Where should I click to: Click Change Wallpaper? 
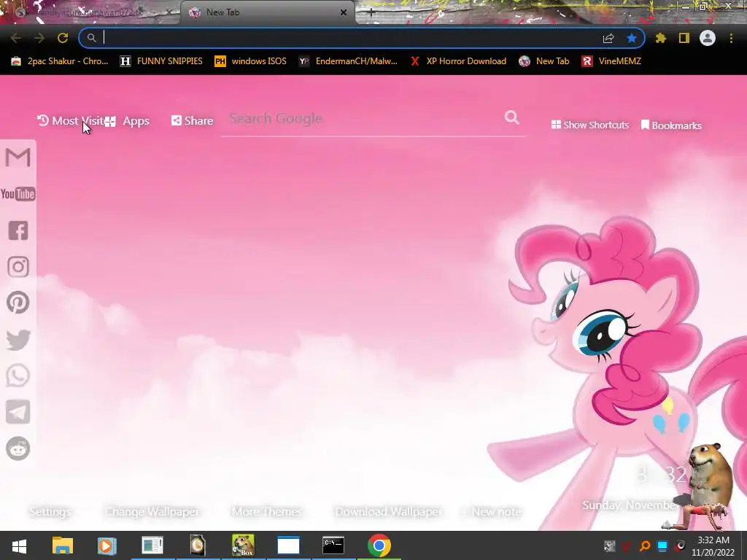152,511
